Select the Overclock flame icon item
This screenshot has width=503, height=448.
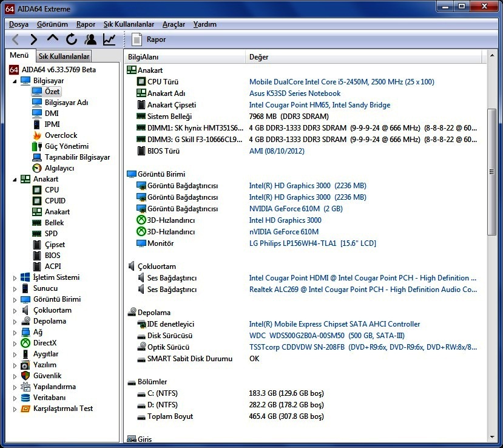point(37,135)
